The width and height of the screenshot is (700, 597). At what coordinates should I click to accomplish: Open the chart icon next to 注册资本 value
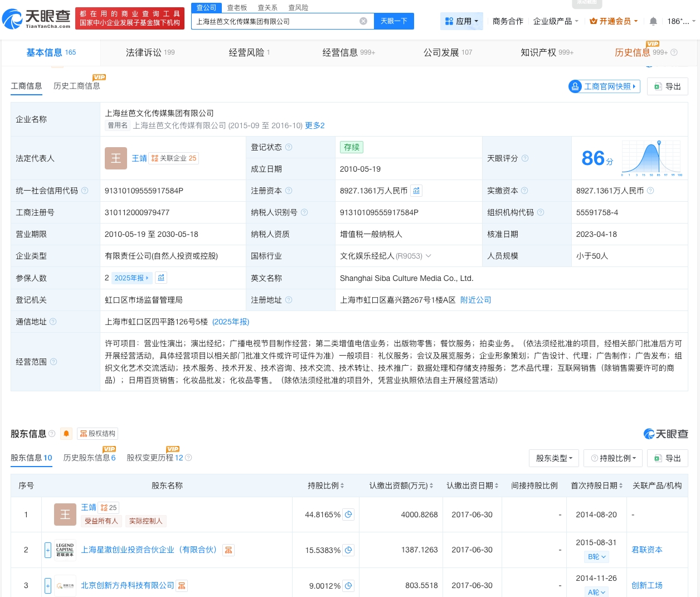click(416, 191)
